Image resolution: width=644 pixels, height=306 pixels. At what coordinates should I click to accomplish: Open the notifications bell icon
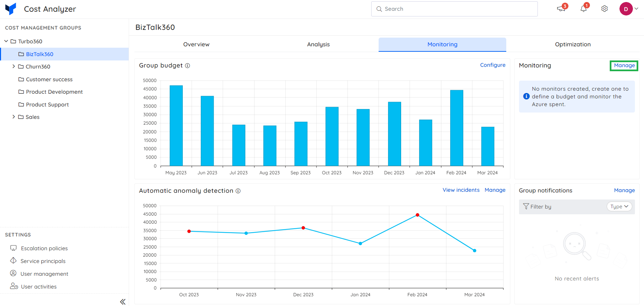[x=584, y=9]
